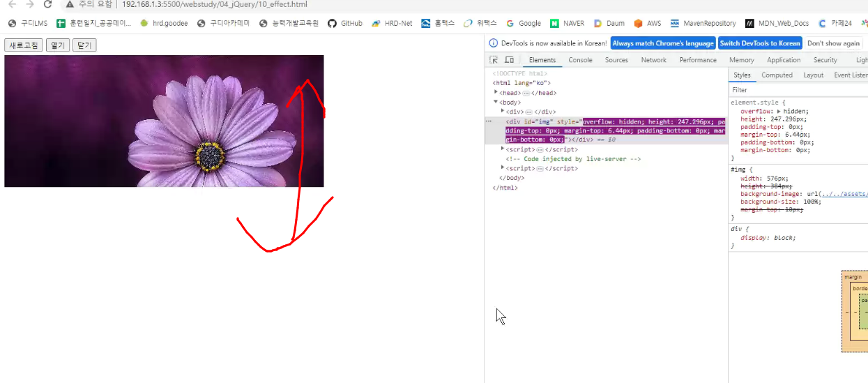This screenshot has width=868, height=383.
Task: Open the 위택스 bookmark
Action: point(480,23)
